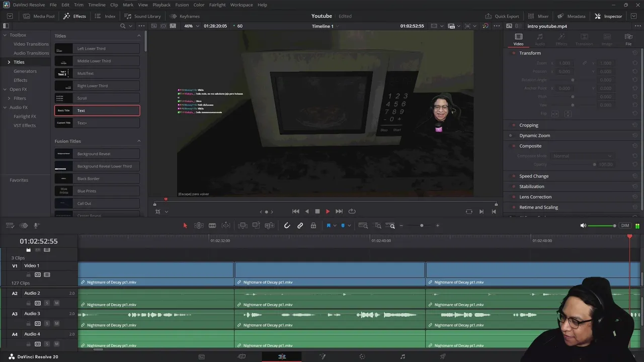
Task: Click the Stop playback button
Action: [317, 212]
